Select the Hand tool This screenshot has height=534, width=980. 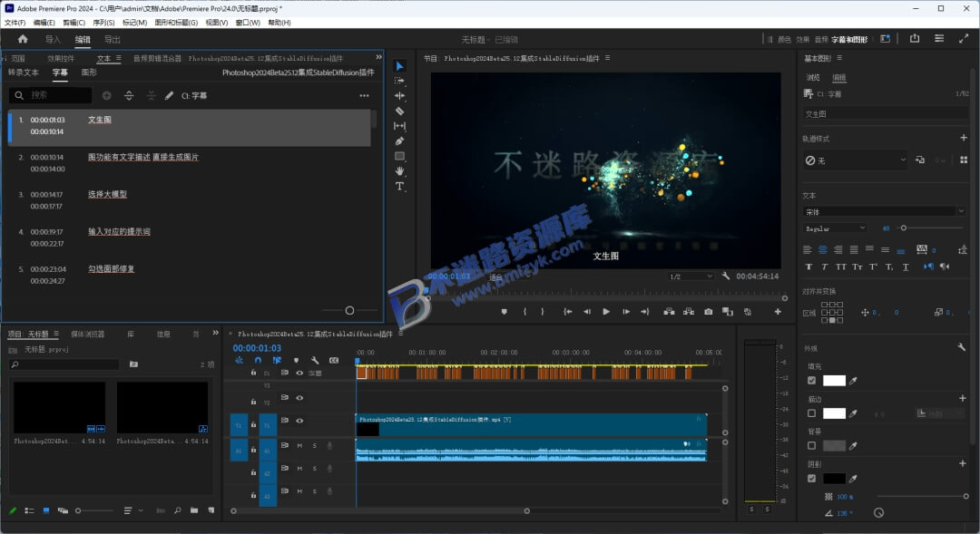point(399,171)
